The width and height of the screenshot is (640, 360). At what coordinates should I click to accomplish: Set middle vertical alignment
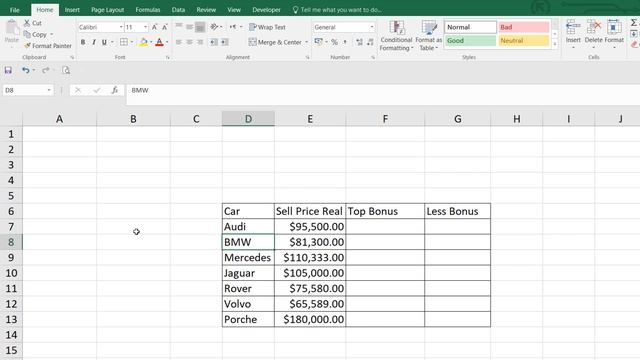tap(189, 27)
